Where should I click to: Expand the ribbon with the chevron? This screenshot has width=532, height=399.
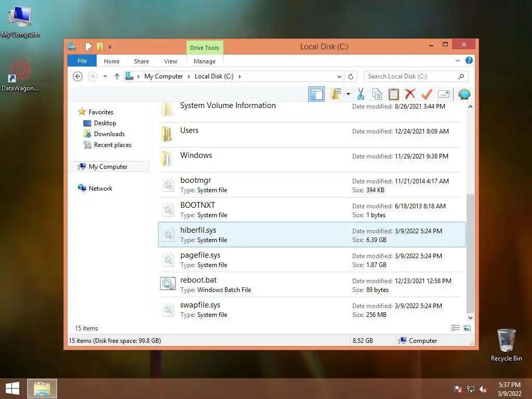coord(458,61)
